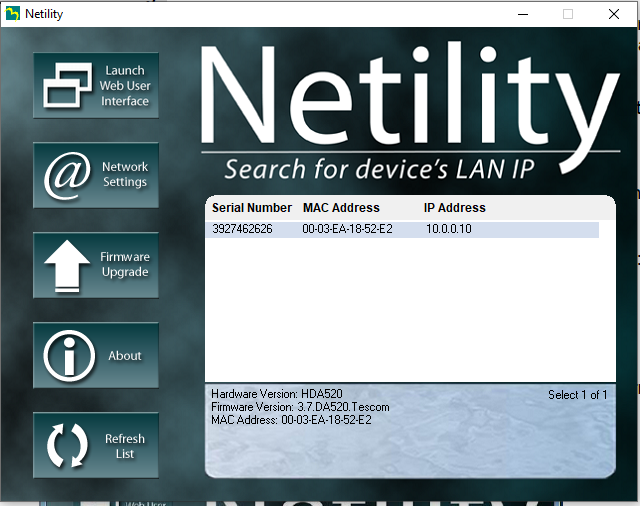This screenshot has width=640, height=506.
Task: Refresh List via its text label
Action: pyautogui.click(x=125, y=446)
